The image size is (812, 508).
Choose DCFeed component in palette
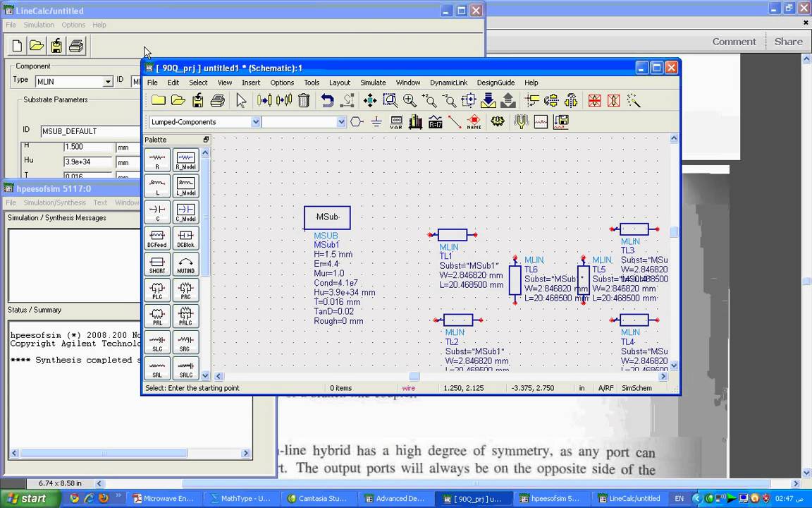click(x=157, y=238)
